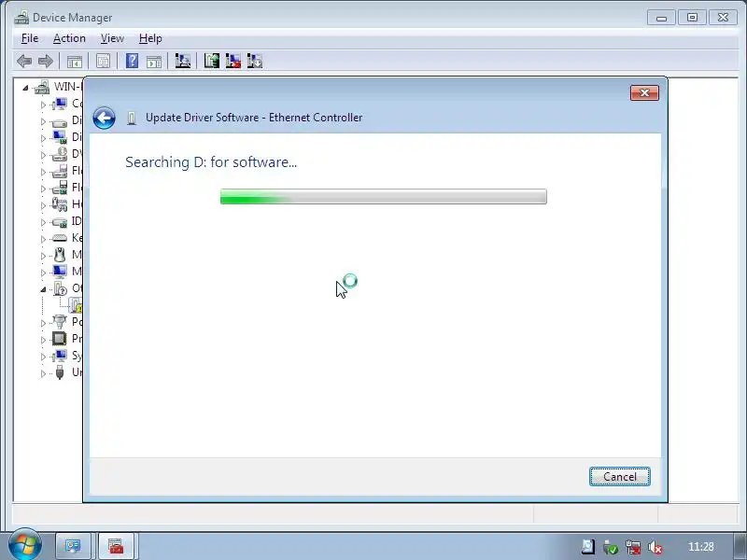The height and width of the screenshot is (560, 747).
Task: Collapse the WIN- computer root node
Action: [x=26, y=88]
